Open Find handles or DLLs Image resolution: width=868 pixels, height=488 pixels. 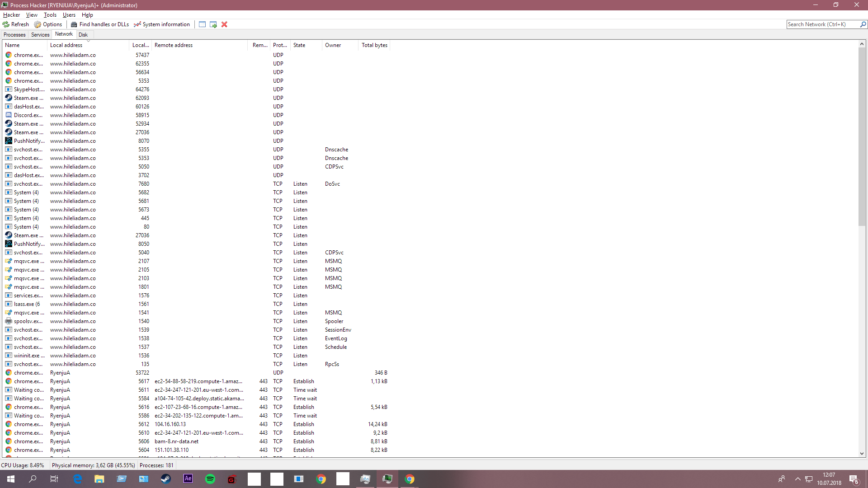100,24
